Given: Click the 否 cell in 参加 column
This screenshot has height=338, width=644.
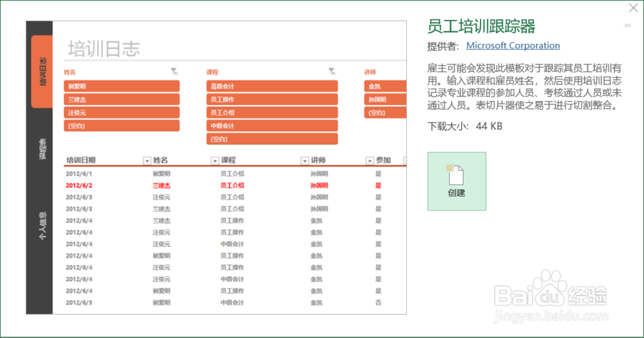Looking at the screenshot, I should [378, 303].
